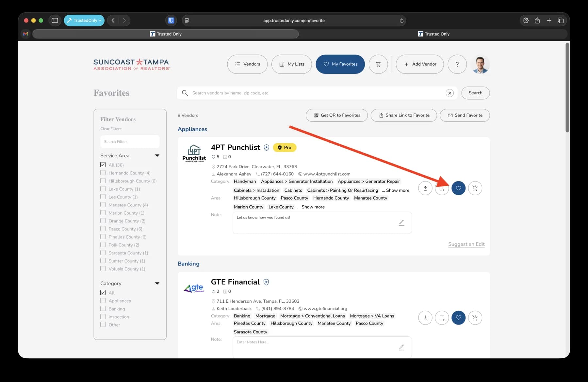Expand 4PT Punchlist areas with Show more
Viewport: 588px width, 382px height.
(313, 207)
